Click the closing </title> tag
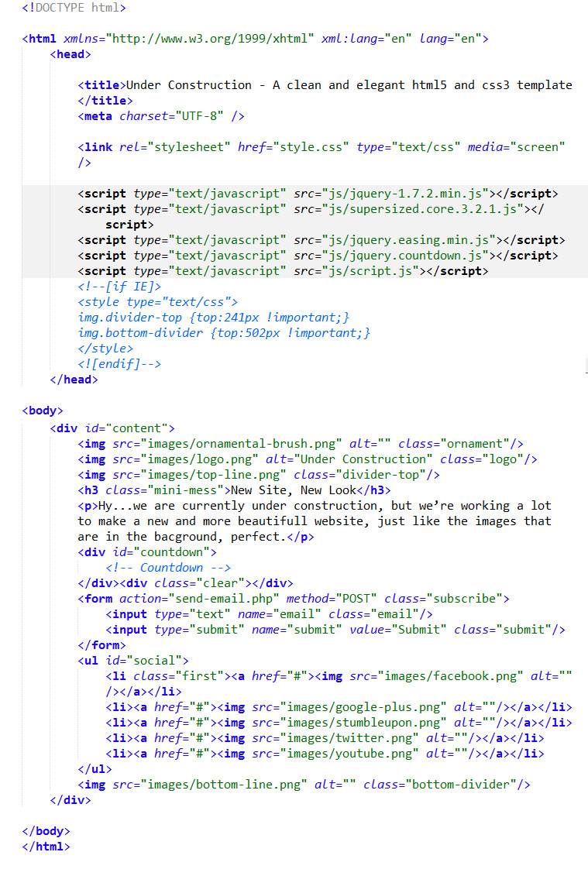The height and width of the screenshot is (883, 588). (x=105, y=101)
